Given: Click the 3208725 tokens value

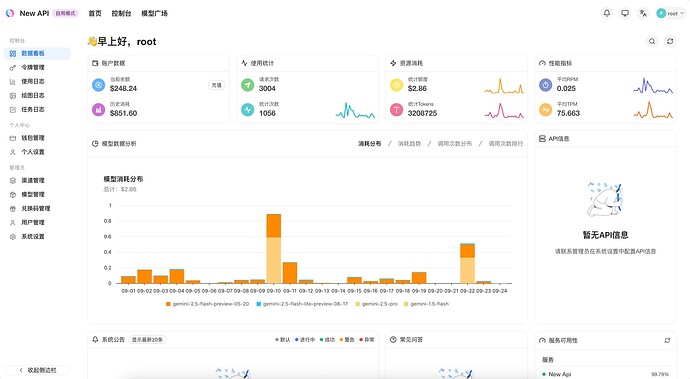Looking at the screenshot, I should coord(422,113).
